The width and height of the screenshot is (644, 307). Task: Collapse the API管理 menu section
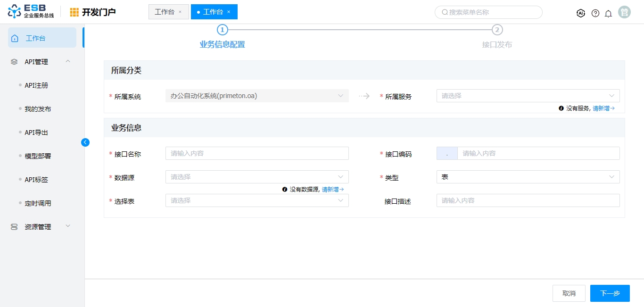coord(68,61)
